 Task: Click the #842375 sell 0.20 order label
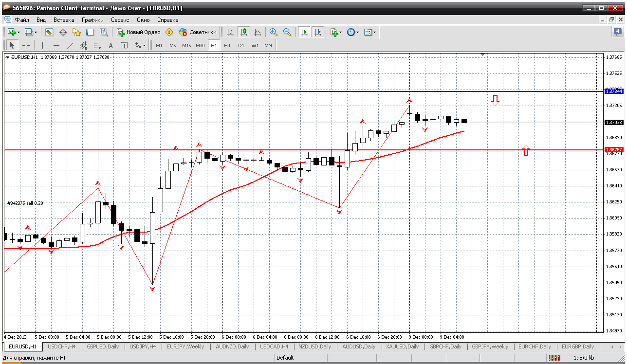click(25, 203)
